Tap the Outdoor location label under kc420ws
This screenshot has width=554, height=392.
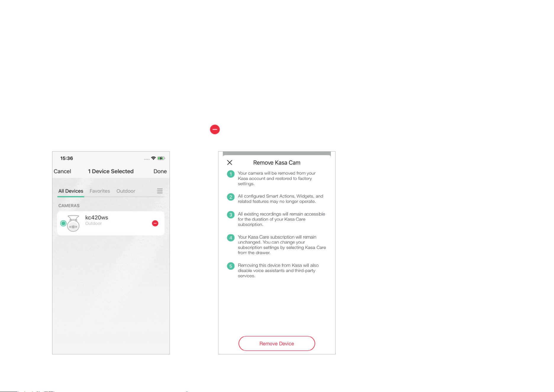pos(94,224)
